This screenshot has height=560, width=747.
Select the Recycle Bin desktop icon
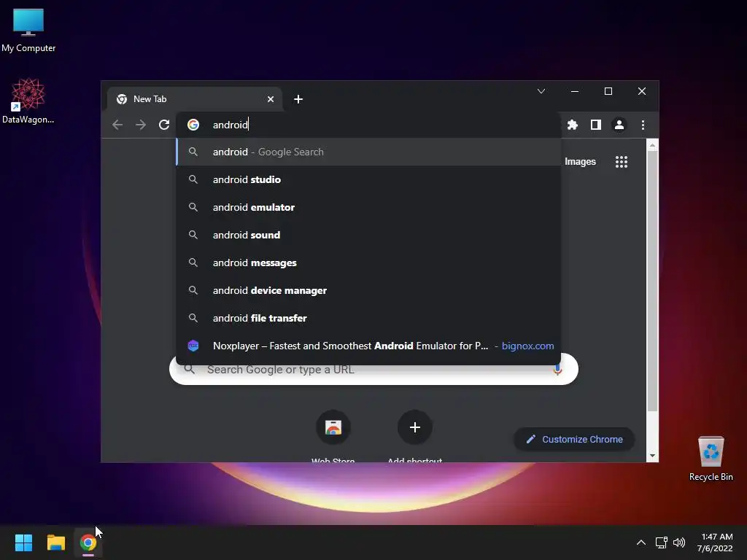coord(711,459)
